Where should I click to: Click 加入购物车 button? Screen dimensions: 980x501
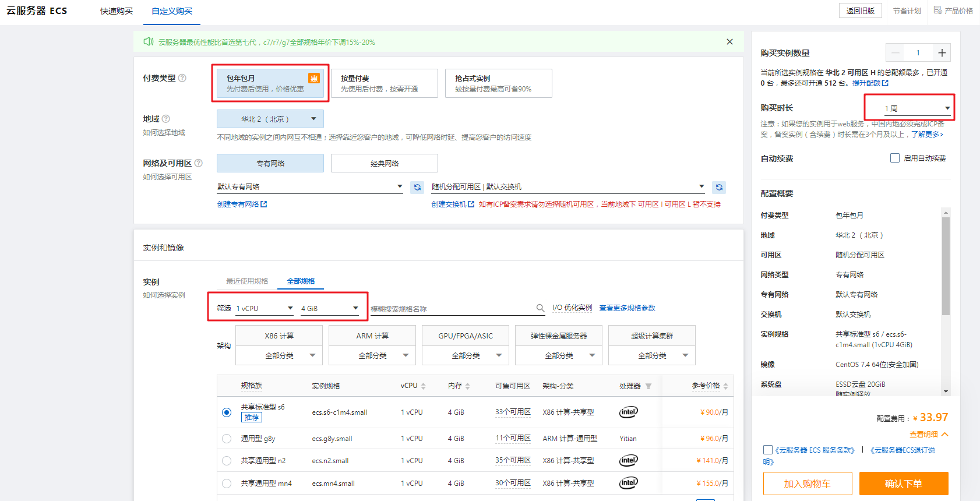[808, 484]
